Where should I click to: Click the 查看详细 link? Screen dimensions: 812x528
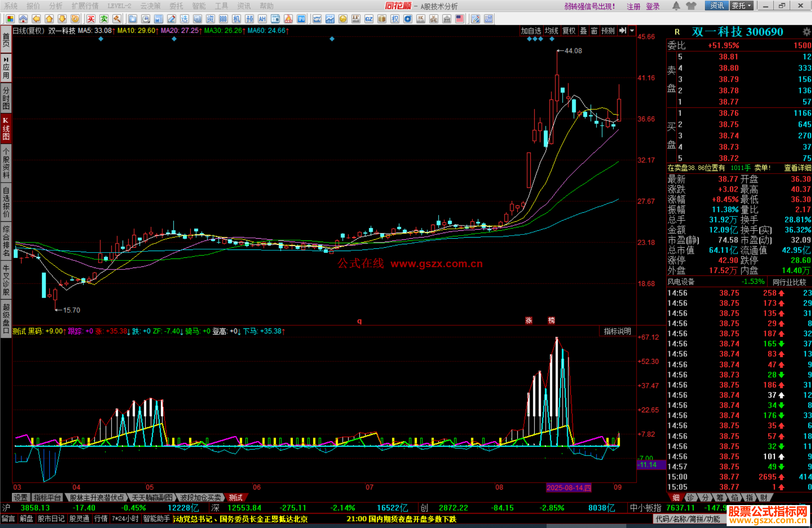pyautogui.click(x=797, y=168)
